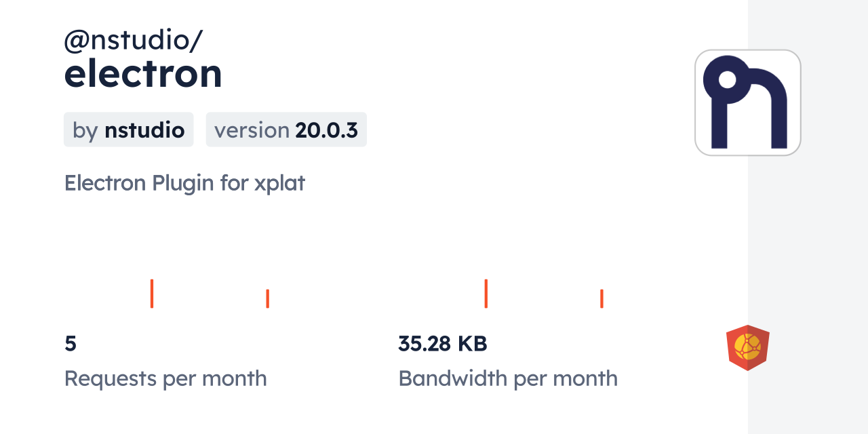Select the tall bar in bandwidth chart
Viewport: 868px width, 434px height.
486,294
